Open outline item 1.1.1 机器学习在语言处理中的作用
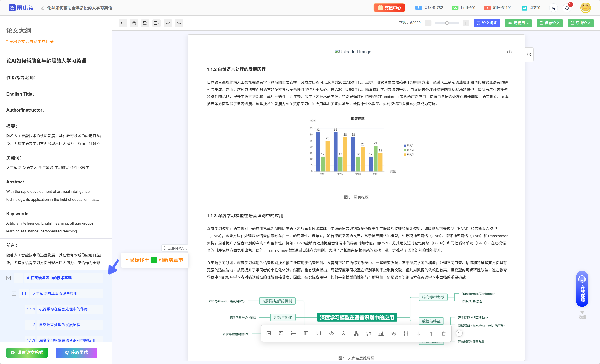600x364 pixels. tap(63, 309)
